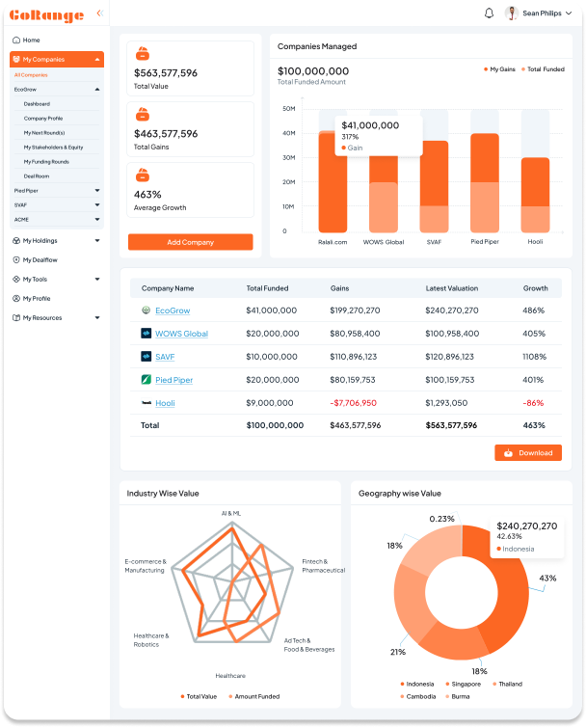Expand SVAF sidebar group
The height and width of the screenshot is (728, 586).
click(x=97, y=204)
